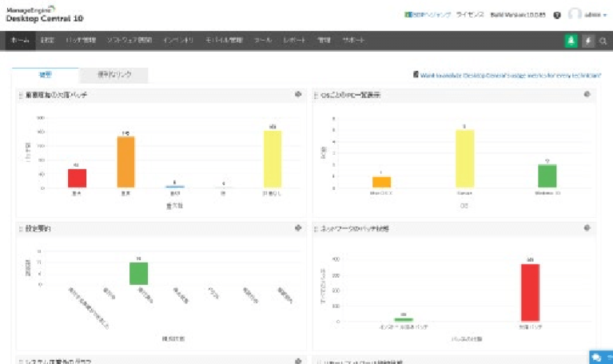Click the orange Mac OS X bar
The width and height of the screenshot is (613, 364).
click(381, 182)
